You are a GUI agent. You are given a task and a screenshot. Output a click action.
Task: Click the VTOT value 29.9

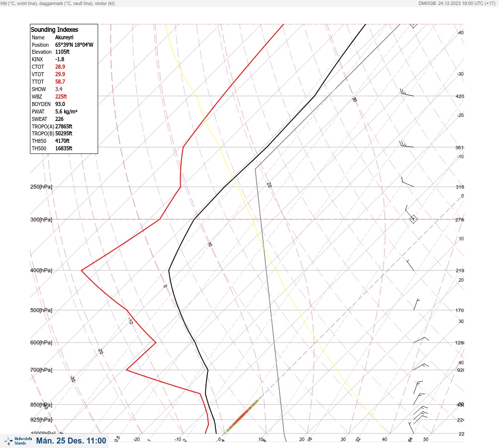(x=60, y=74)
